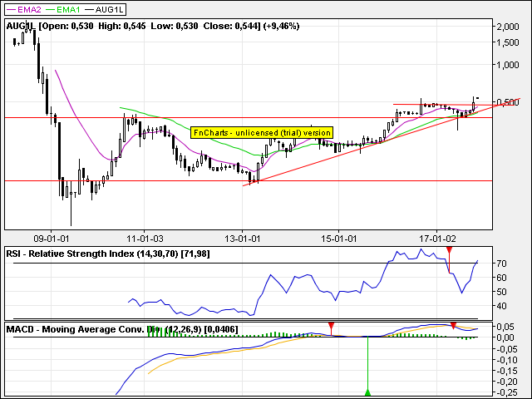Click the 1,500 price axis label
This screenshot has height=399, width=532.
coord(508,42)
